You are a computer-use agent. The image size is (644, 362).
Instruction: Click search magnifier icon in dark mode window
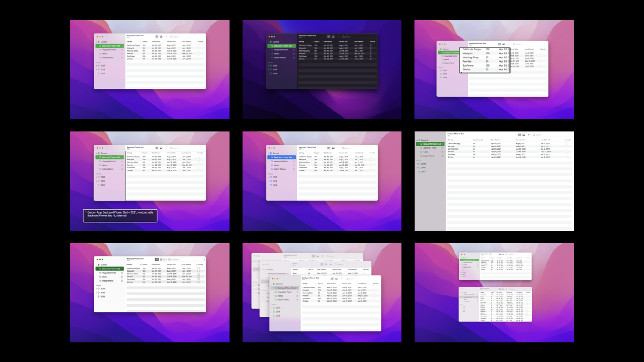343,36
